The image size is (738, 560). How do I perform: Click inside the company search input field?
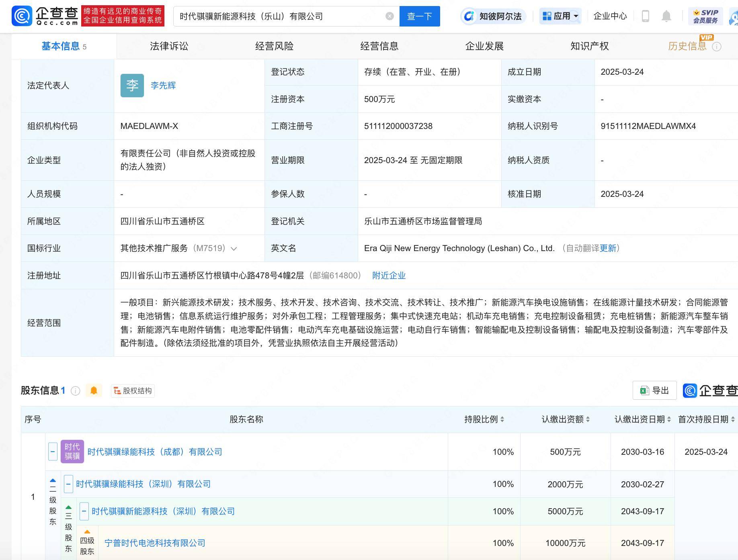point(281,16)
